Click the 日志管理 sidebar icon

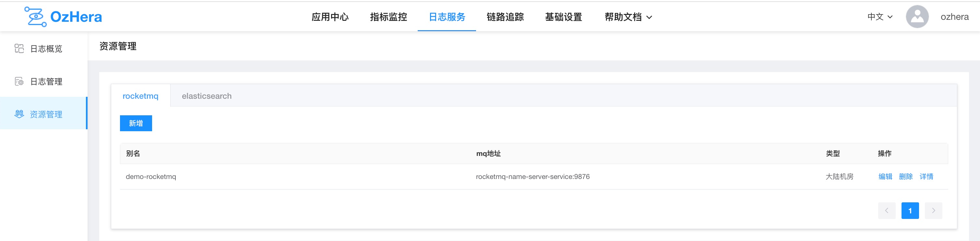pos(19,81)
